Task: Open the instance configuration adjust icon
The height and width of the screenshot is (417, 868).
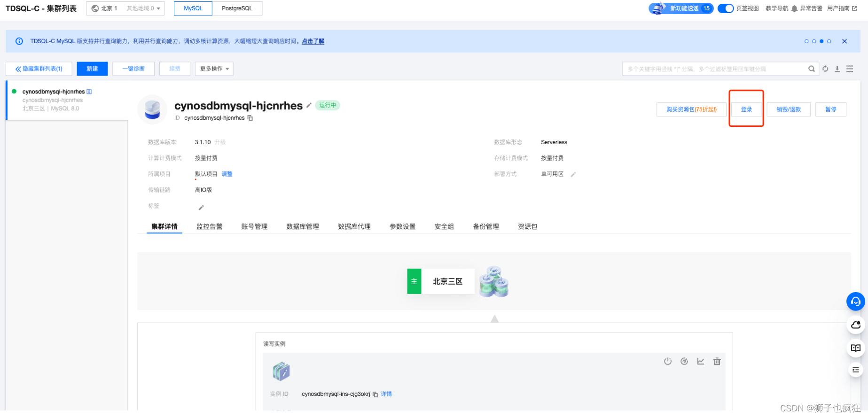Action: point(684,361)
